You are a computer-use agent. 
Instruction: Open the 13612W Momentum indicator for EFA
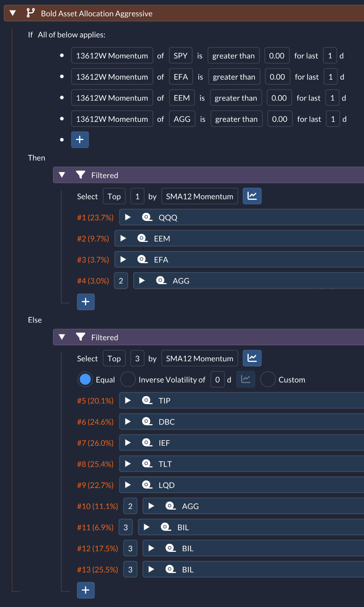[112, 77]
